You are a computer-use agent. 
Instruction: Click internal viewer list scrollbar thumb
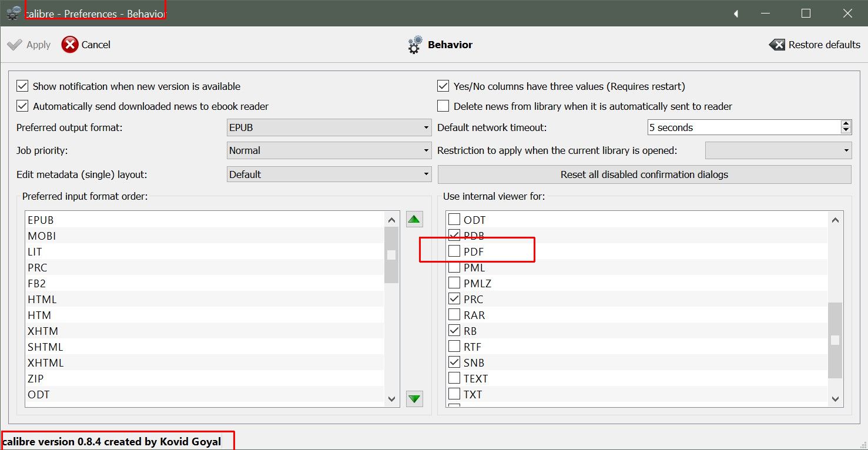click(835, 340)
